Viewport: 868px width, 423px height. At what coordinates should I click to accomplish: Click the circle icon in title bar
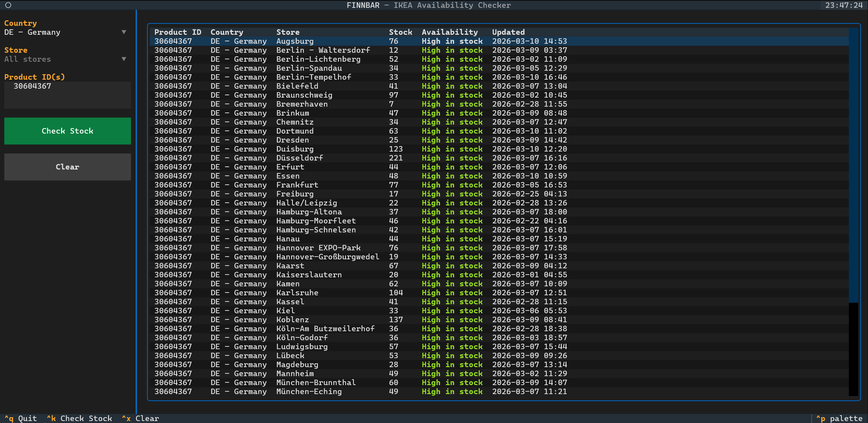click(x=8, y=5)
